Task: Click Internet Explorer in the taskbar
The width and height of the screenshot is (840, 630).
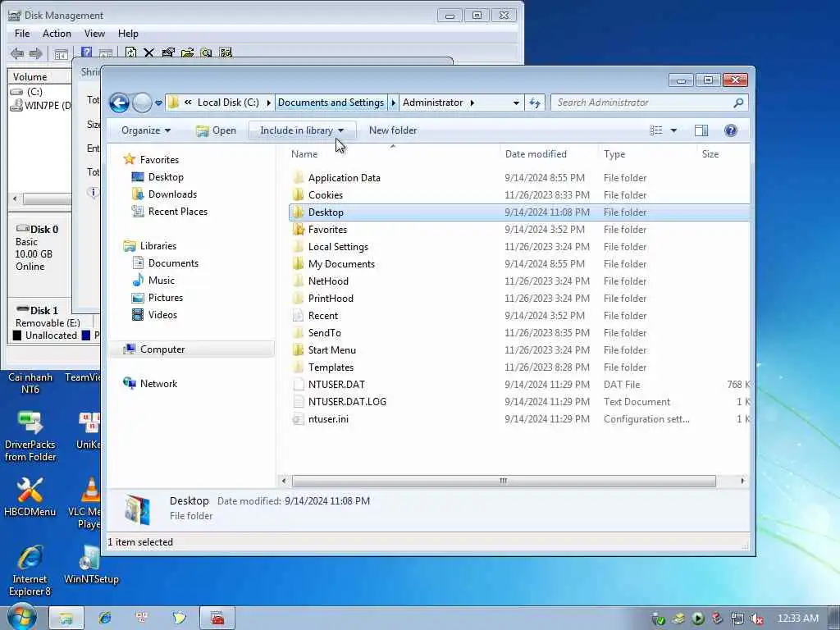Action: coord(105,619)
